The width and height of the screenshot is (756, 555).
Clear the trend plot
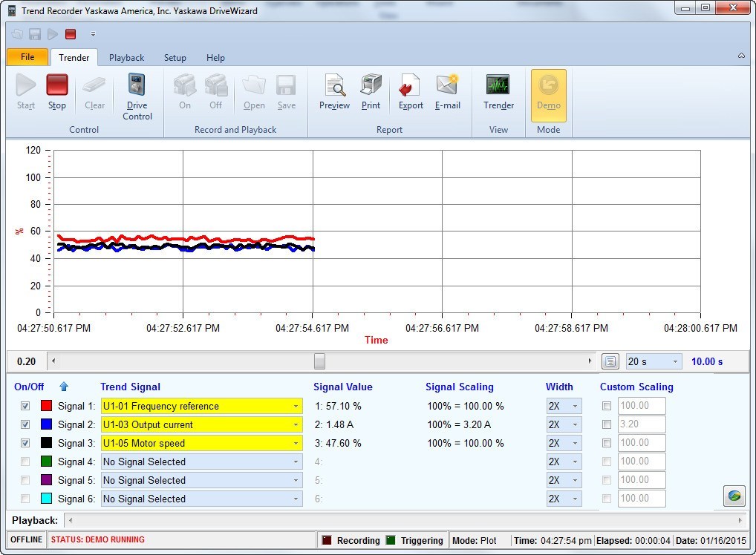94,91
